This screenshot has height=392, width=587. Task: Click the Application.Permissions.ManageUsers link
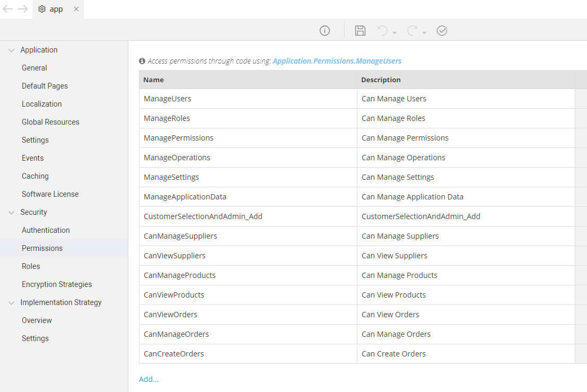tap(337, 61)
